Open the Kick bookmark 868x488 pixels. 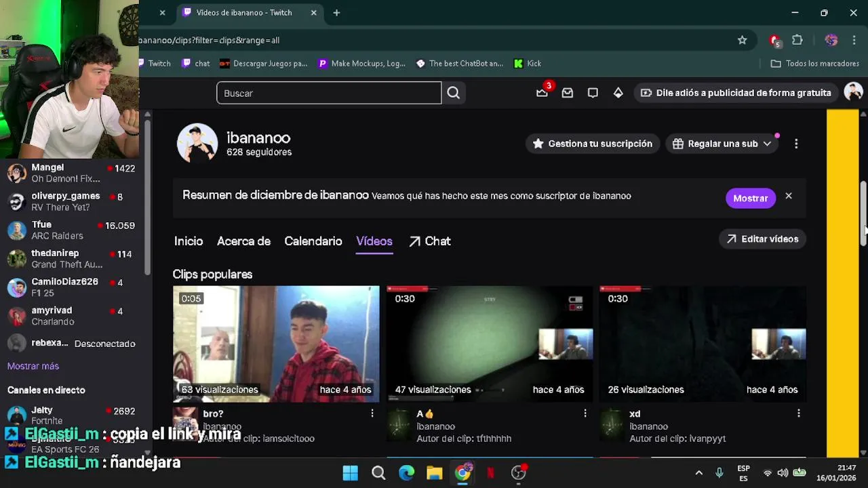coord(528,63)
